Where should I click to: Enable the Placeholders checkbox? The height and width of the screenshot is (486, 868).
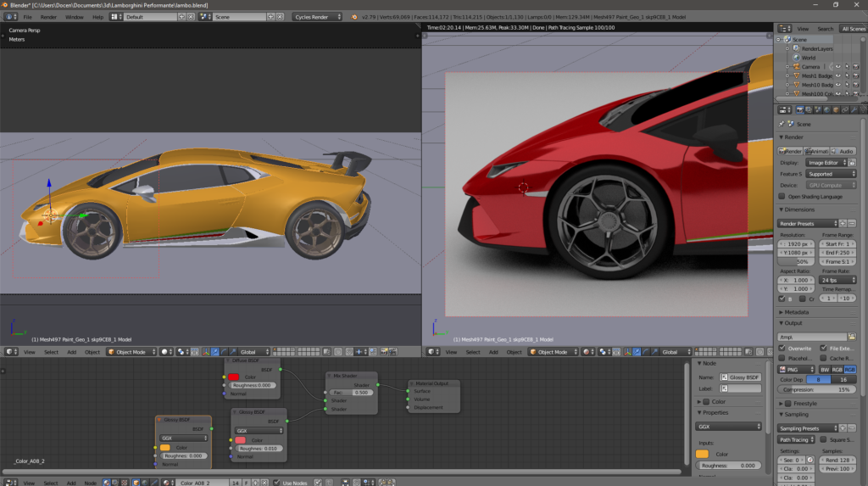(782, 358)
